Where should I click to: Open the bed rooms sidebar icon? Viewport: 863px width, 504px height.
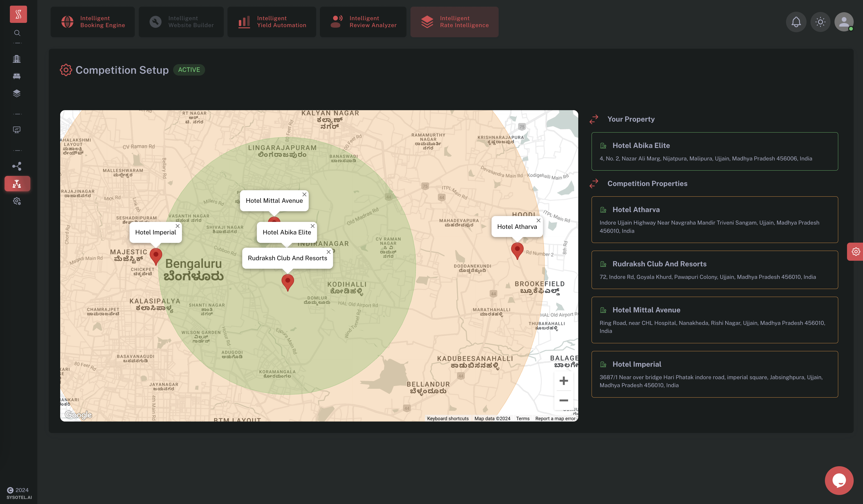pos(17,76)
